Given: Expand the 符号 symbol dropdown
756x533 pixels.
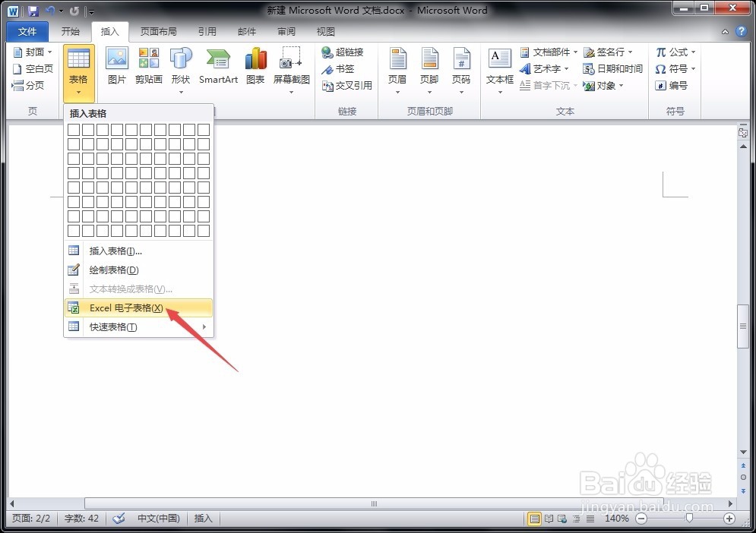Looking at the screenshot, I should click(x=694, y=69).
